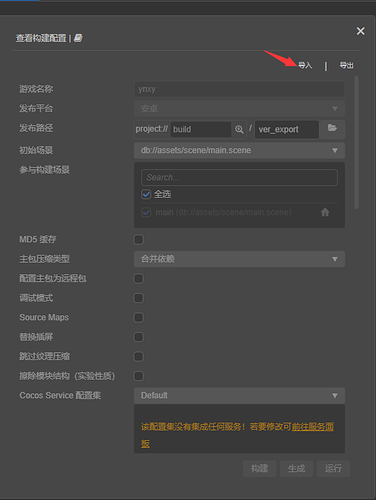
Task: Enable 擦除模块结构 experimental checkbox
Action: point(139,376)
